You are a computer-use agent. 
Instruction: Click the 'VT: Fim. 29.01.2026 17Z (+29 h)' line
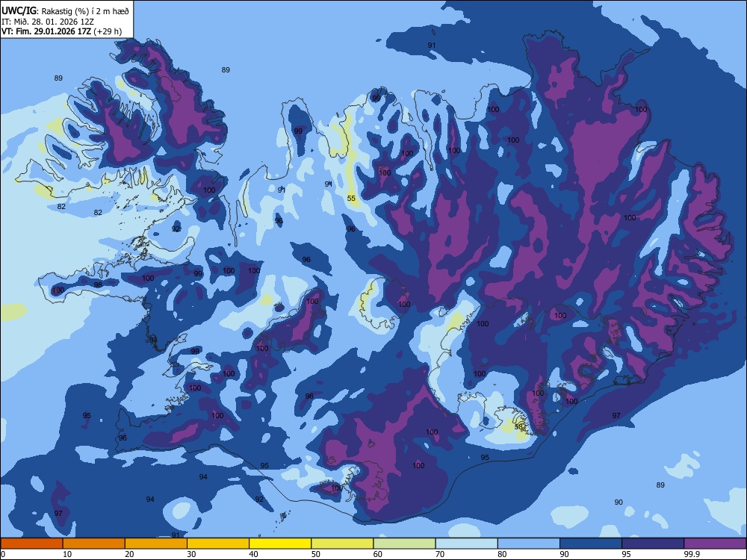[61, 31]
